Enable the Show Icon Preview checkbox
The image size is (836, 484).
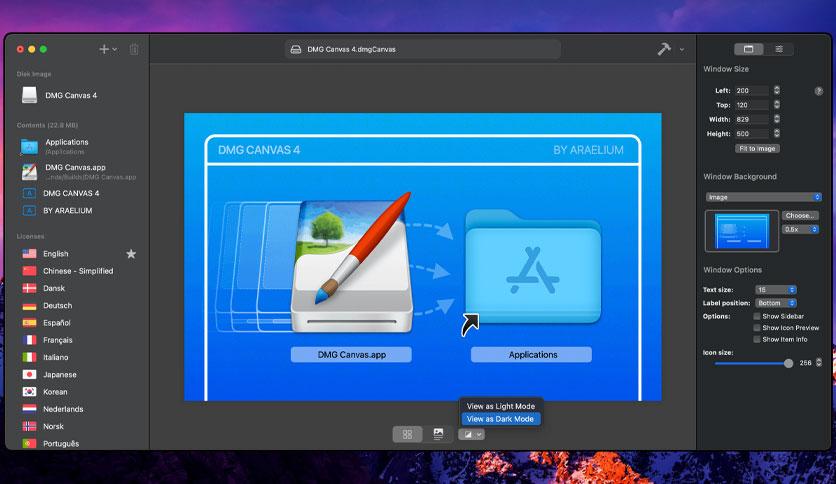tap(757, 328)
